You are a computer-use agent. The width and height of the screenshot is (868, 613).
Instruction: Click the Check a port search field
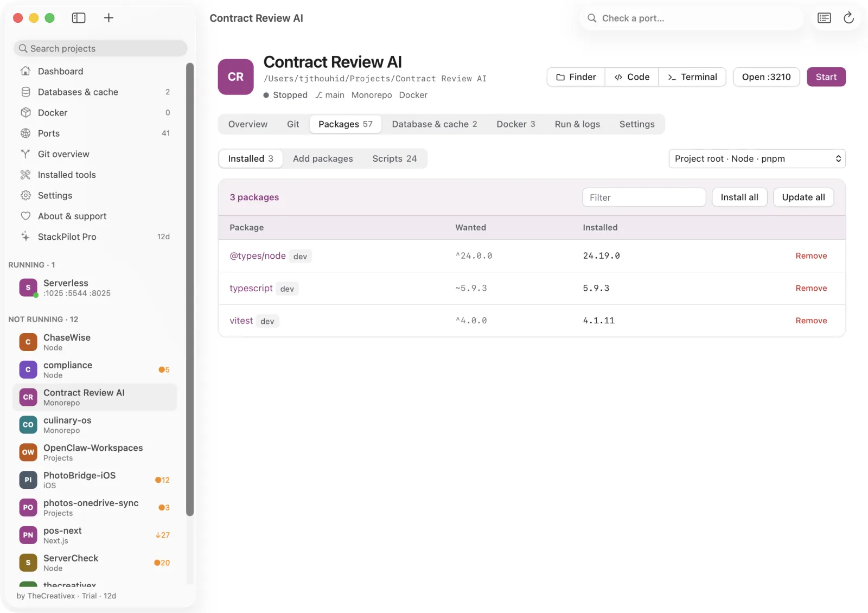692,18
